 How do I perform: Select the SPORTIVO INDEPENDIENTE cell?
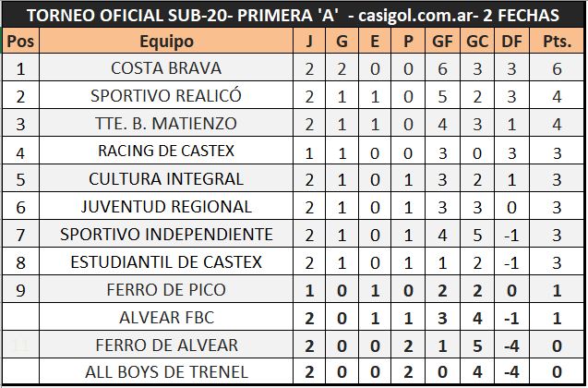(166, 235)
